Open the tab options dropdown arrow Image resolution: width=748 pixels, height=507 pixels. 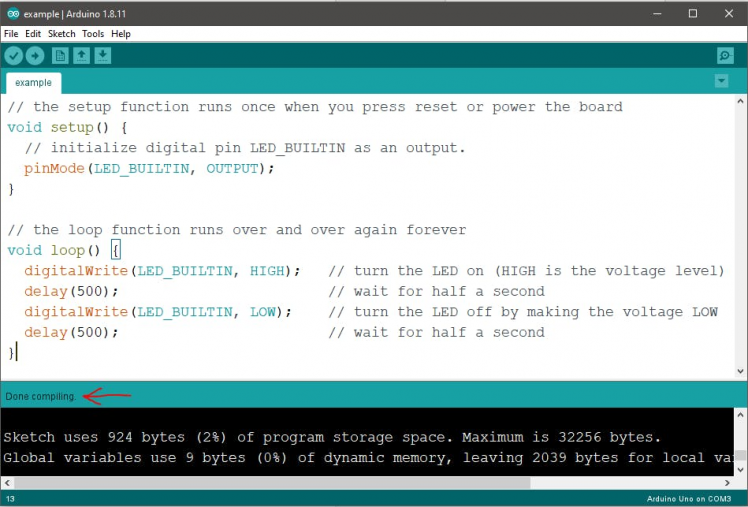(x=721, y=81)
